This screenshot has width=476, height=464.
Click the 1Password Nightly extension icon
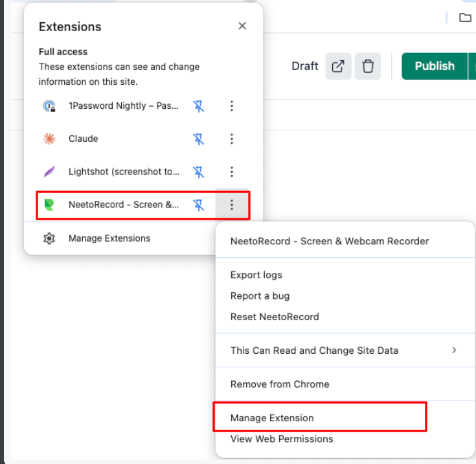point(49,106)
